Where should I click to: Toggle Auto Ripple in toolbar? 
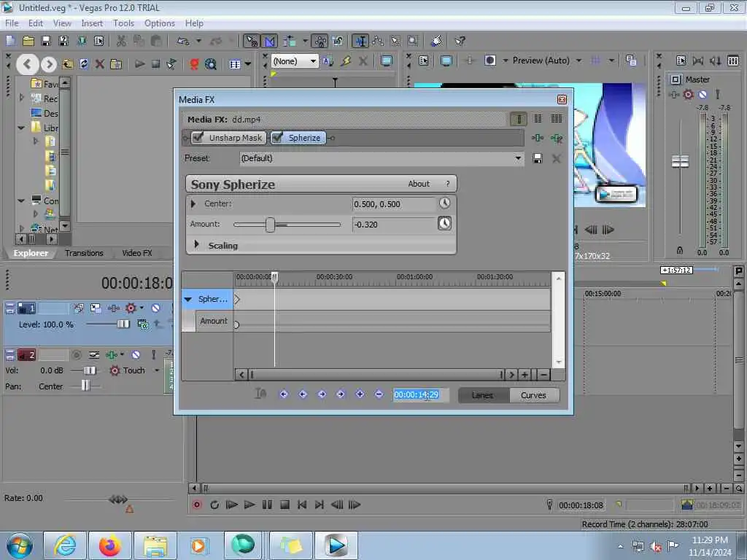289,41
